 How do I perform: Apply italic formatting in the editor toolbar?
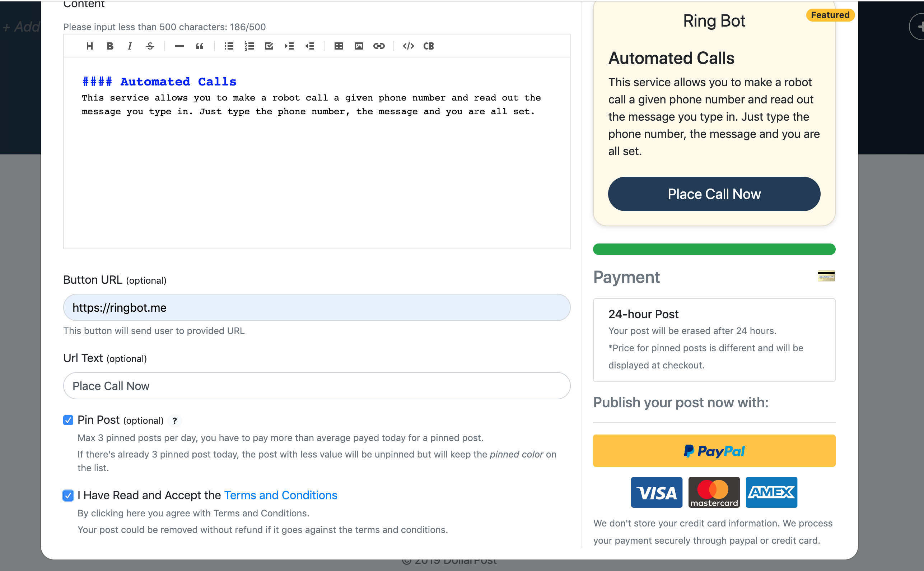(x=130, y=46)
